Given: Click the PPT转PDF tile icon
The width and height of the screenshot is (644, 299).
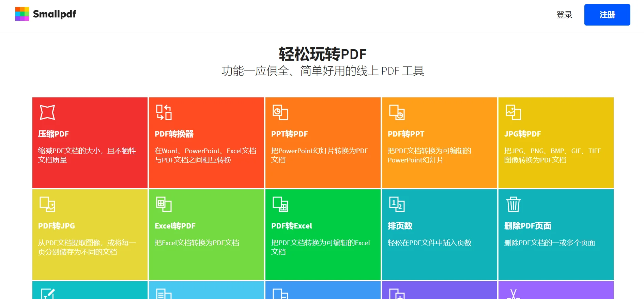Looking at the screenshot, I should click(280, 112).
